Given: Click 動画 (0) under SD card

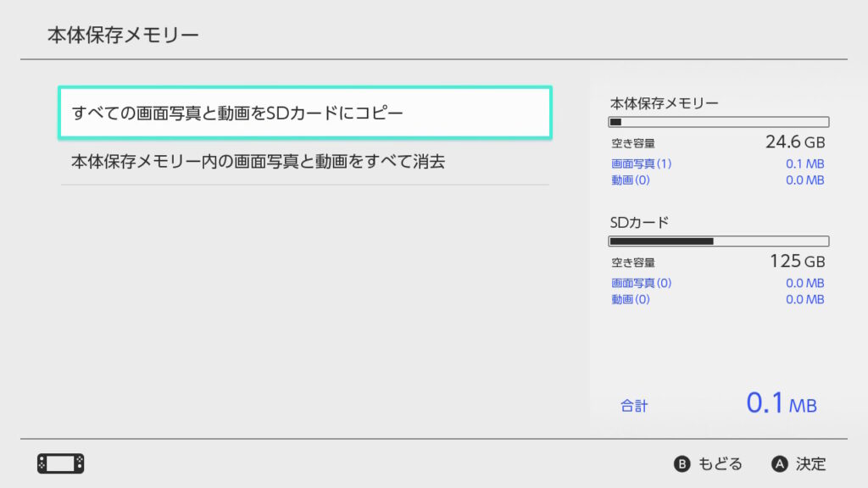Looking at the screenshot, I should [x=630, y=299].
